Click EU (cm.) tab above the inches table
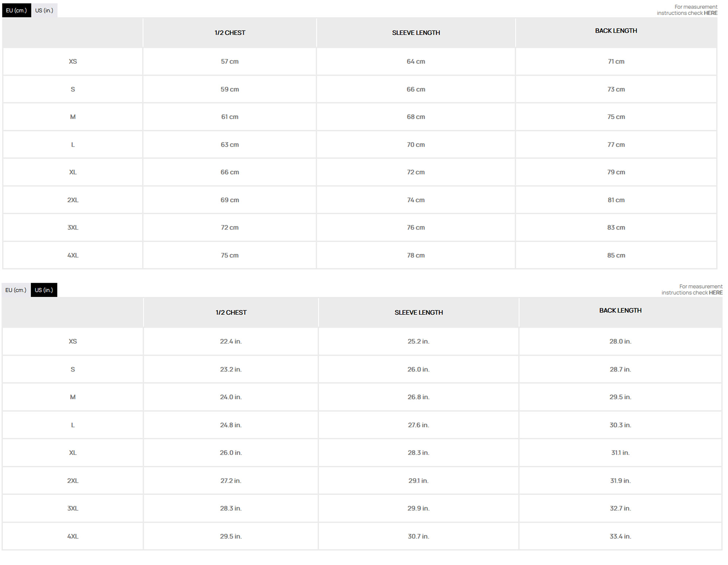The width and height of the screenshot is (728, 565). coord(16,290)
